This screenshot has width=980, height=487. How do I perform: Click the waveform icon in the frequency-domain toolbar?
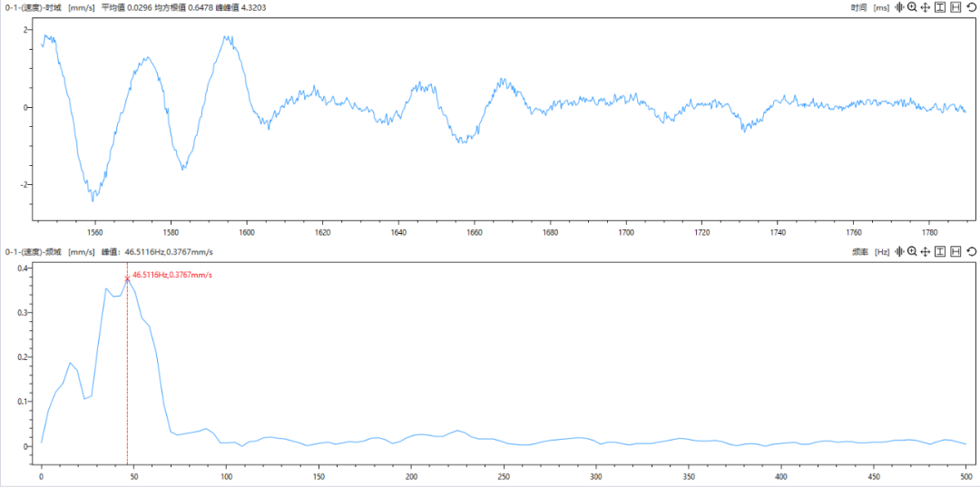(899, 251)
